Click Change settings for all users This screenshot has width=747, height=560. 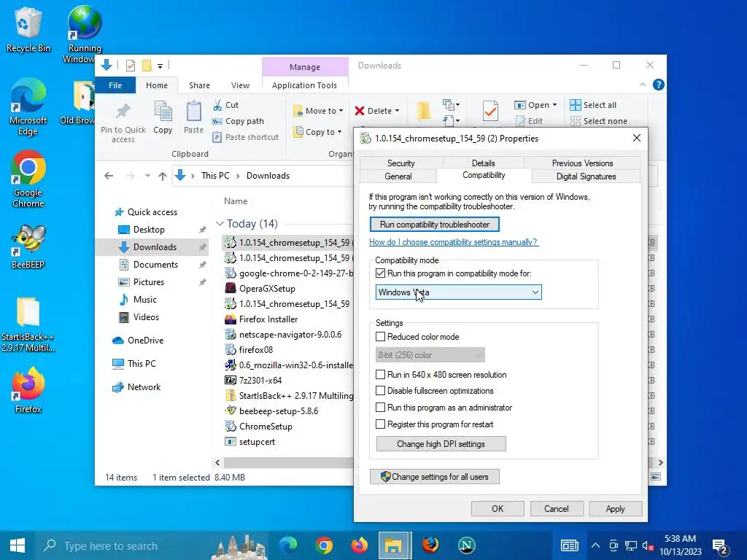[x=435, y=477]
